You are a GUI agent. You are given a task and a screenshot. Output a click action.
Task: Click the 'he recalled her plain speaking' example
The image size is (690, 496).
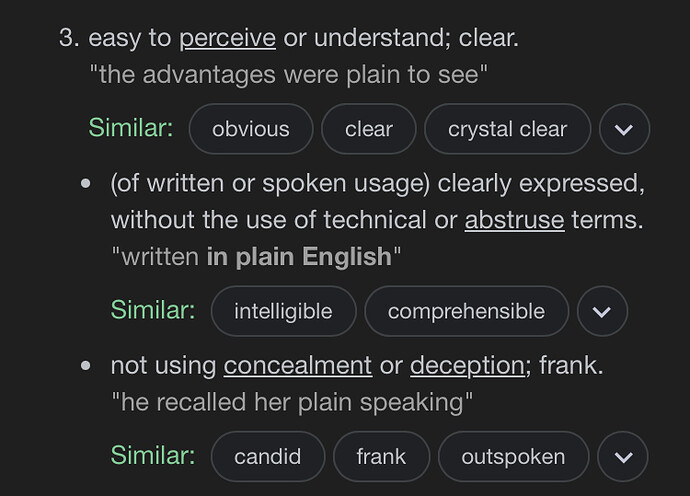(x=292, y=402)
